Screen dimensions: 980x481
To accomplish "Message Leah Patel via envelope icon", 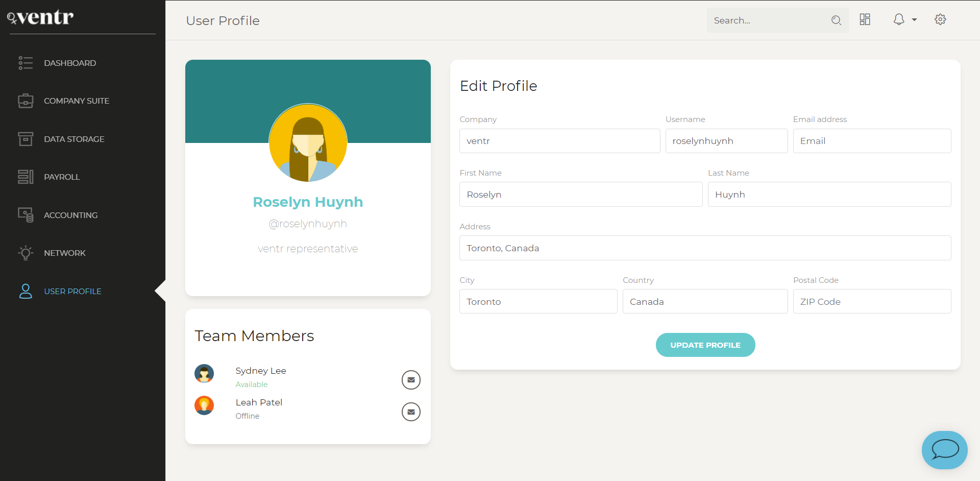I will coord(411,412).
